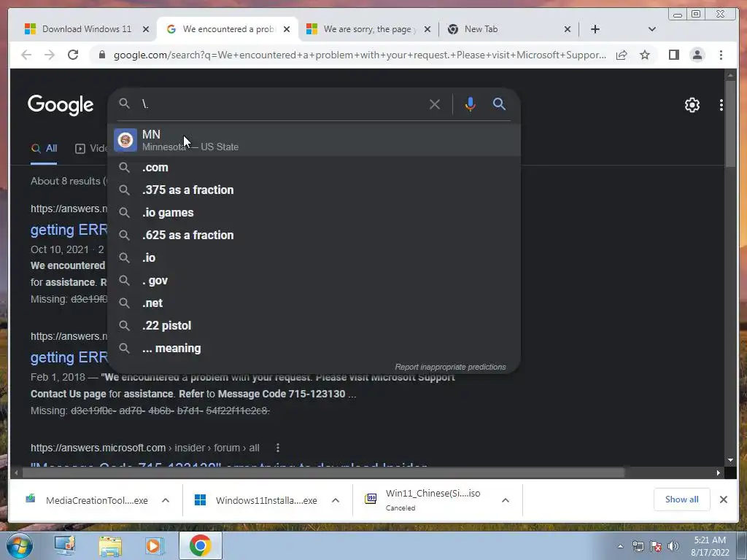747x560 pixels.
Task: Show hidden system tray icons
Action: (620, 547)
